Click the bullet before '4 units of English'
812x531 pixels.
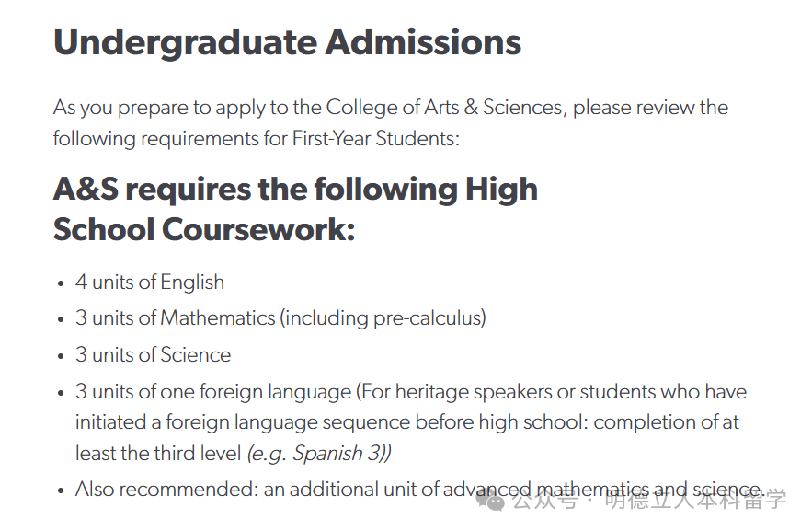pyautogui.click(x=61, y=283)
